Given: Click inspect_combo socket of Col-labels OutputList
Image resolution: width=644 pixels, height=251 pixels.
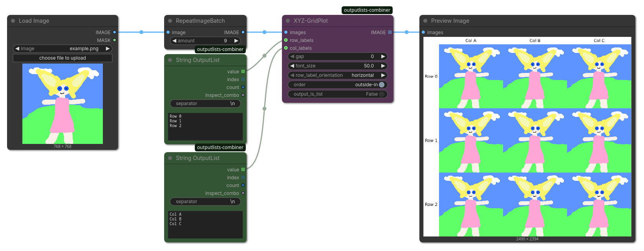Looking at the screenshot, I should click(x=243, y=193).
